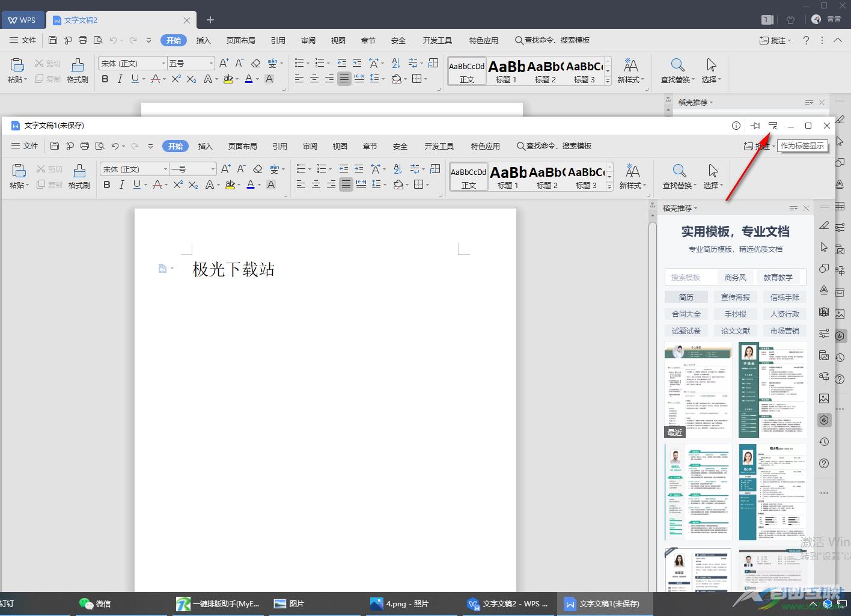Click Underline in the front 文字文稿1 window
This screenshot has width=851, height=616.
pos(136,185)
